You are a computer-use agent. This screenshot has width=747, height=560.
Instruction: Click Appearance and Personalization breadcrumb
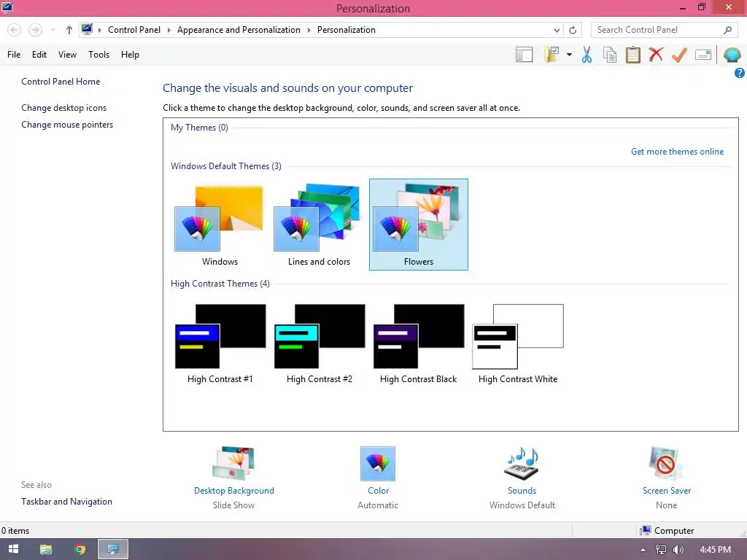(239, 29)
